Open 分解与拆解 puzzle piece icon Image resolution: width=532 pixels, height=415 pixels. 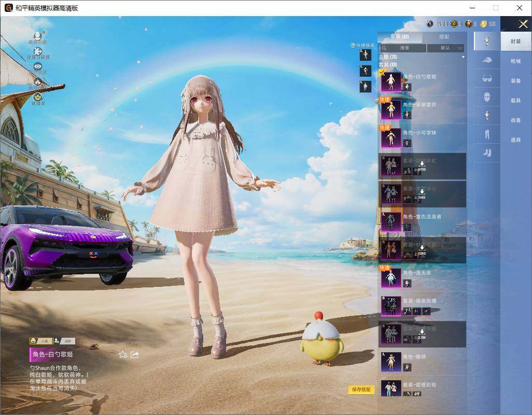[38, 51]
